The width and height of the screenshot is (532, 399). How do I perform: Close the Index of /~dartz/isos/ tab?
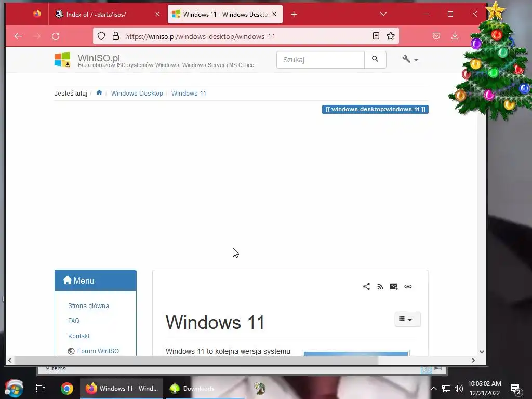tap(157, 14)
